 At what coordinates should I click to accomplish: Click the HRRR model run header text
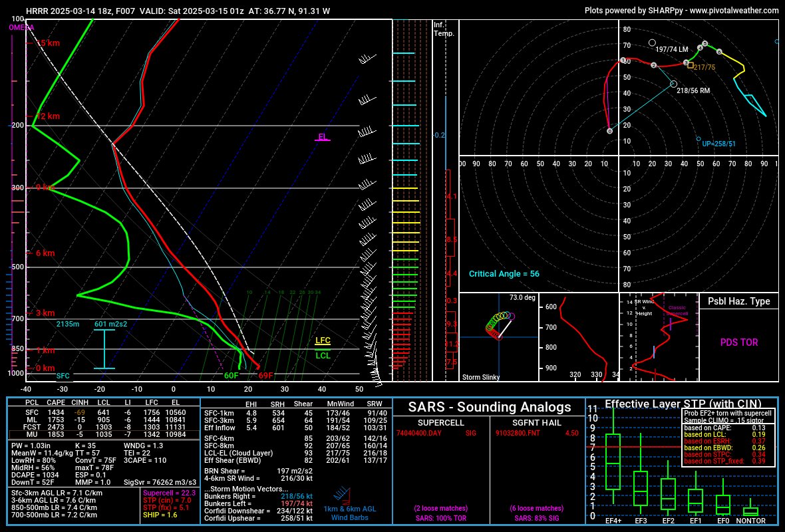(178, 11)
